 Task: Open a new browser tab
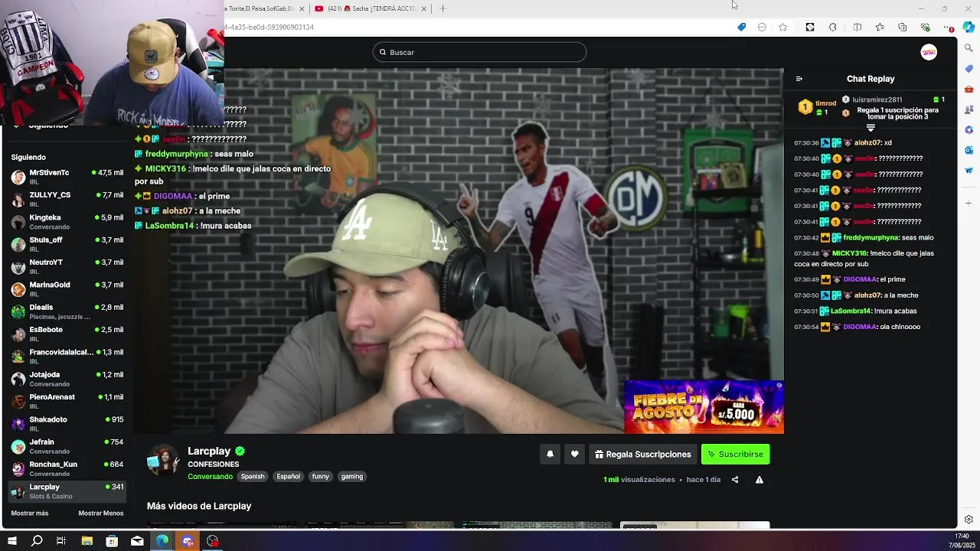click(x=443, y=8)
